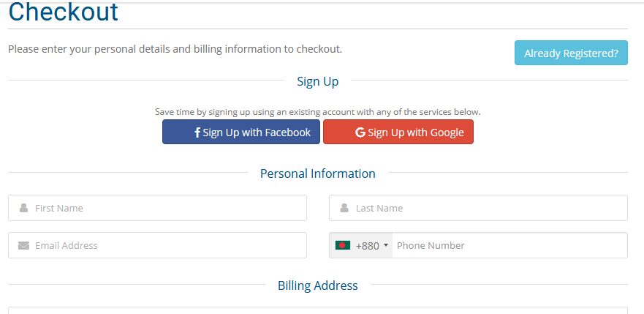Click the Bangladesh flag icon
This screenshot has width=644, height=314.
pyautogui.click(x=343, y=245)
